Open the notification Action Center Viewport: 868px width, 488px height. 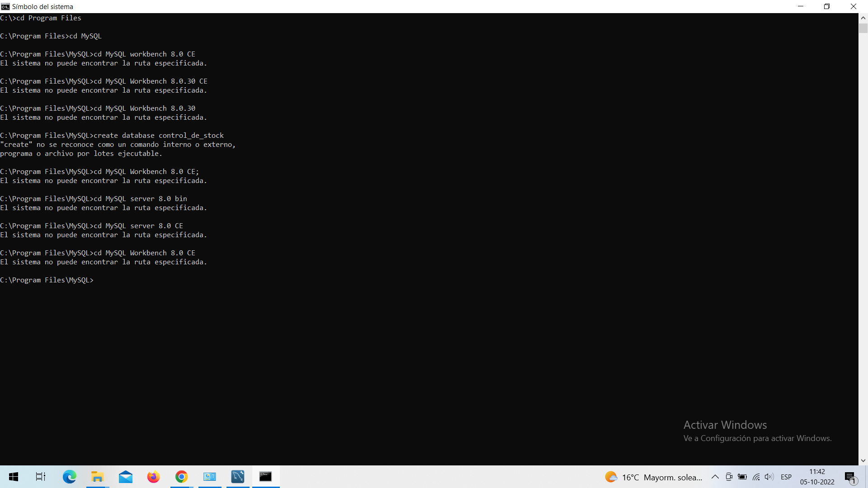coord(850,477)
